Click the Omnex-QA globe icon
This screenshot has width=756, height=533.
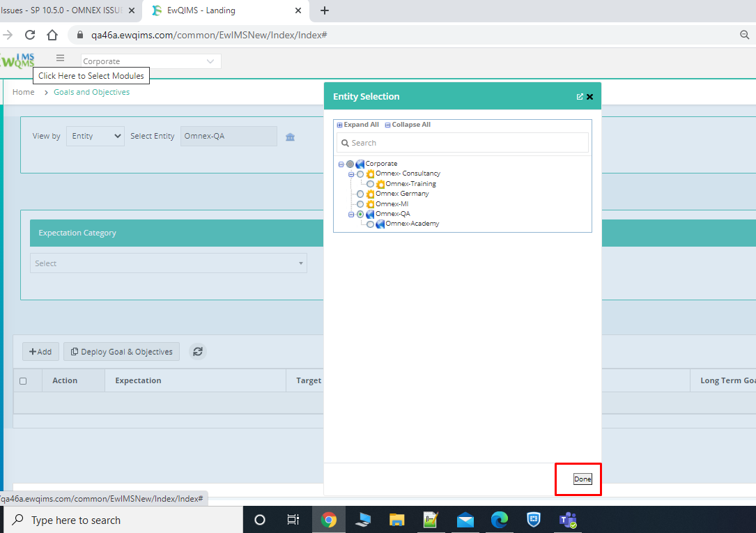click(x=370, y=214)
